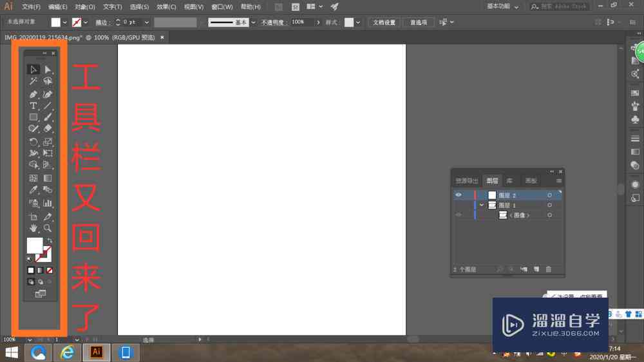Select the Rectangle tool
The image size is (644, 362).
coord(33,117)
